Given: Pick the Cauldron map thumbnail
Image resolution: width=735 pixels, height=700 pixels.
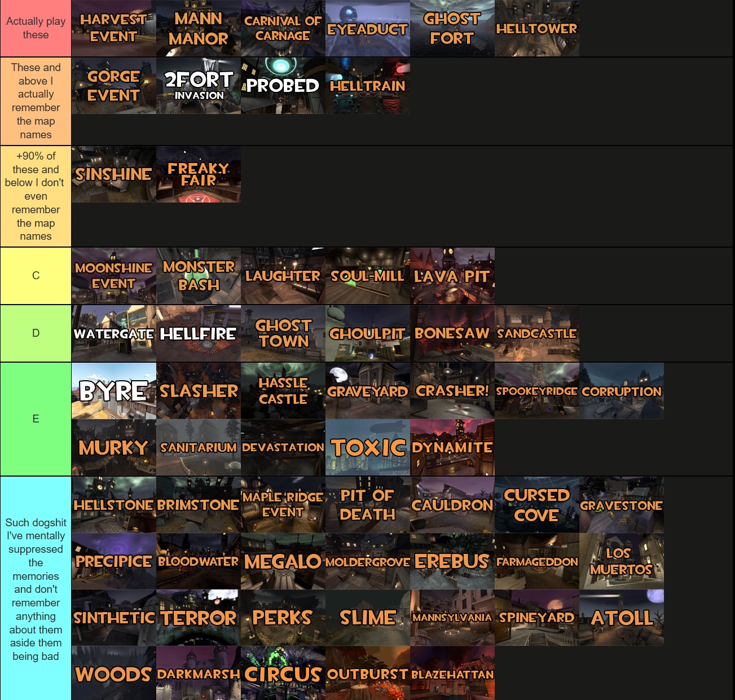Looking at the screenshot, I should tap(452, 505).
